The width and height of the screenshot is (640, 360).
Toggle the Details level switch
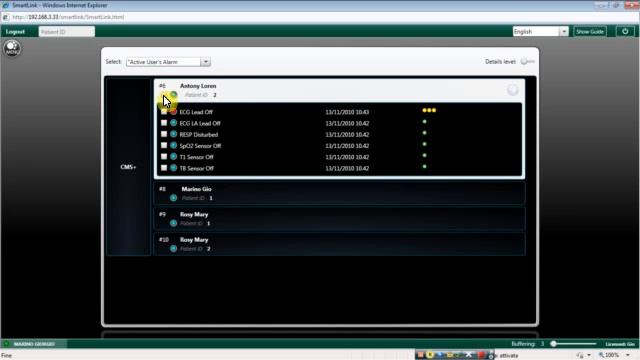click(527, 62)
